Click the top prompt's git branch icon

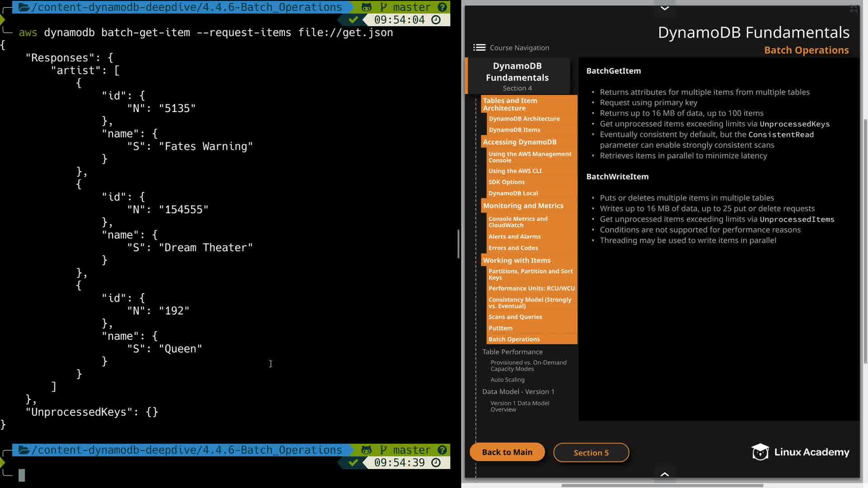[384, 7]
